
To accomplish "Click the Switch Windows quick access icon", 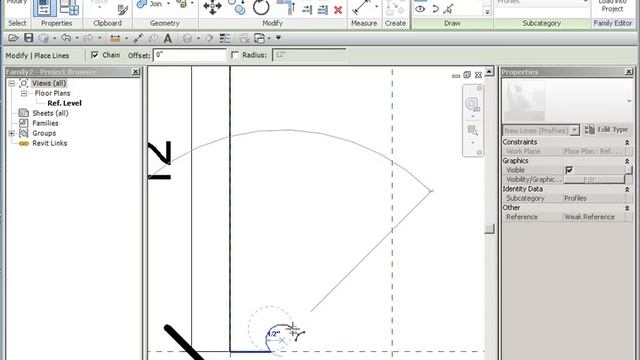I will coord(260,38).
